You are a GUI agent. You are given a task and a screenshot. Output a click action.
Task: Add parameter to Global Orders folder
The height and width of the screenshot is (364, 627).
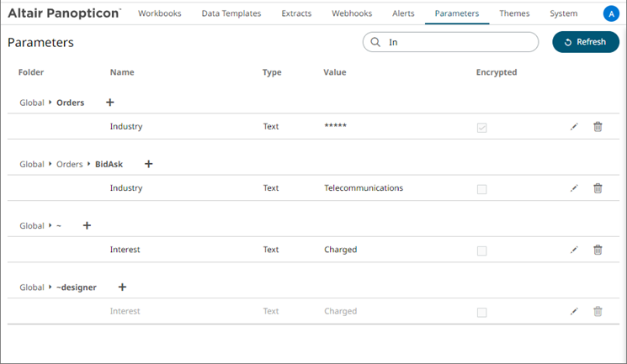point(109,103)
